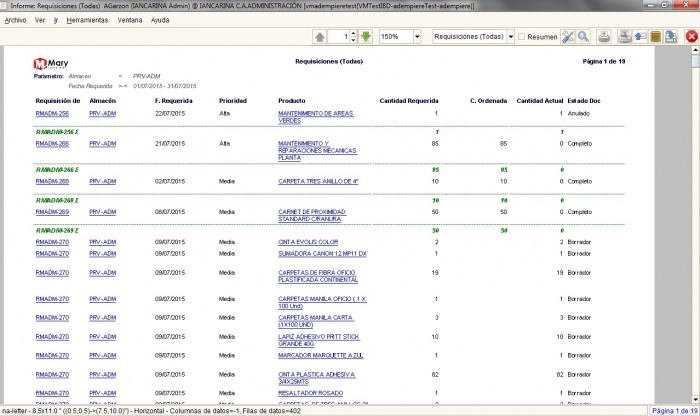Click the Cantidad Requerida column header
The width and height of the screenshot is (700, 416).
(x=409, y=101)
